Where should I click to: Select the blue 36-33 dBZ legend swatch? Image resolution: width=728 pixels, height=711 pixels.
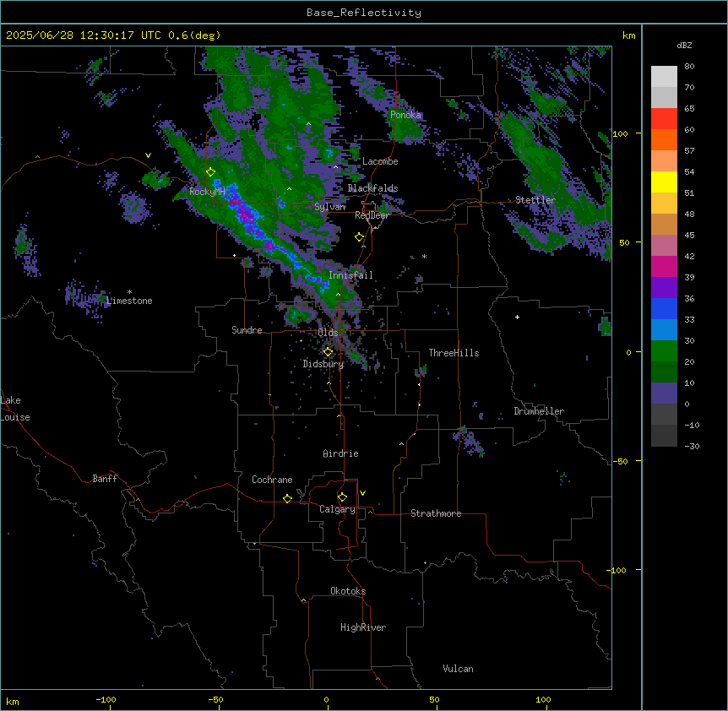pos(664,309)
